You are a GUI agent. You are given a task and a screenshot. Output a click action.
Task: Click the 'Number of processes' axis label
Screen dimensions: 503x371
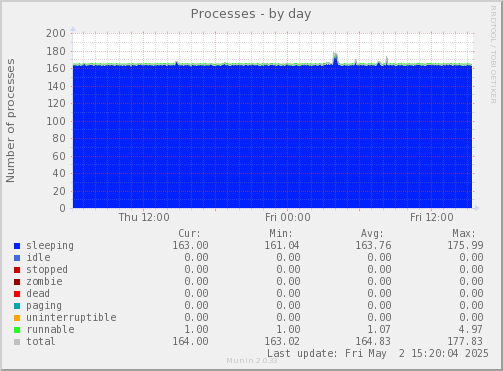click(x=10, y=121)
